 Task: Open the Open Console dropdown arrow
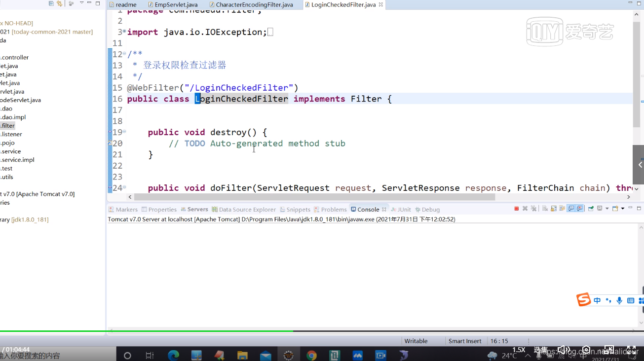[x=623, y=209]
